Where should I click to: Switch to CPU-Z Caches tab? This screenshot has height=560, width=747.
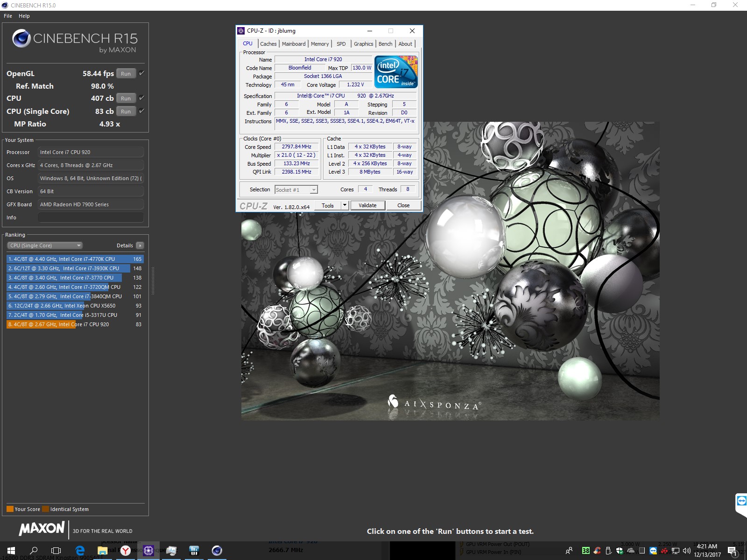268,44
